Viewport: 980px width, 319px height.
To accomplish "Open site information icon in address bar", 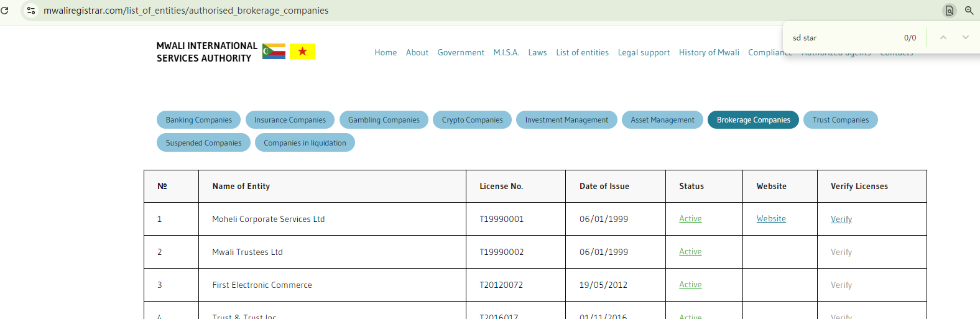I will point(31,11).
